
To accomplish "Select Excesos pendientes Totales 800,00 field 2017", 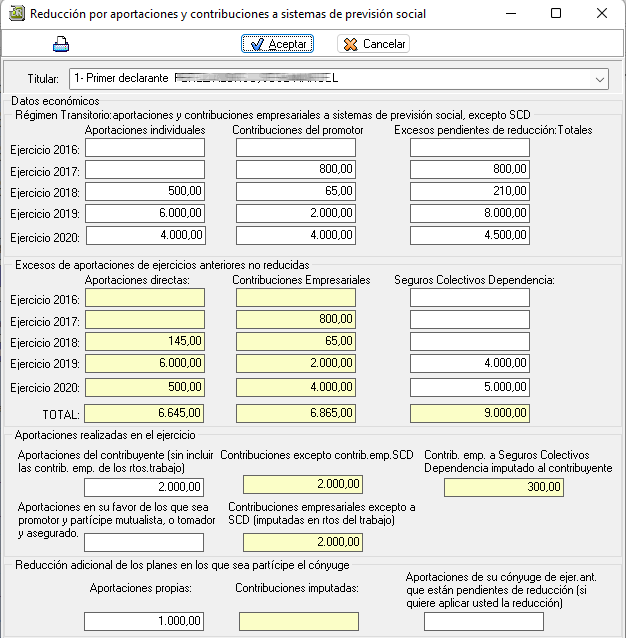I will [470, 170].
